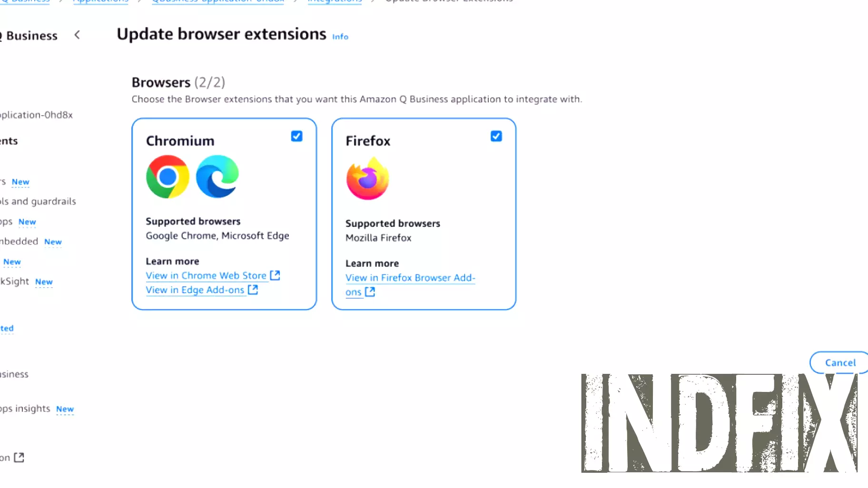Collapse the Q Business navigation panel
Viewport: 868px width, 488px height.
click(x=77, y=35)
